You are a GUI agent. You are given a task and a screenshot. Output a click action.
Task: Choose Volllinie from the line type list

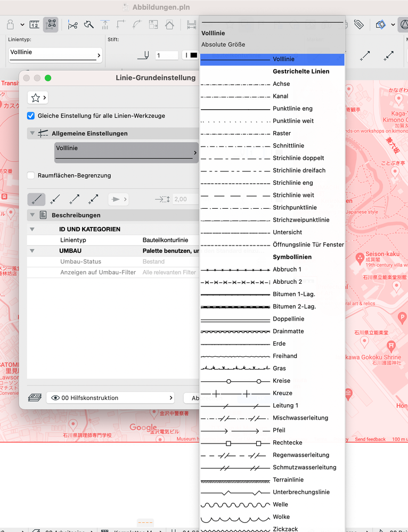coord(272,59)
